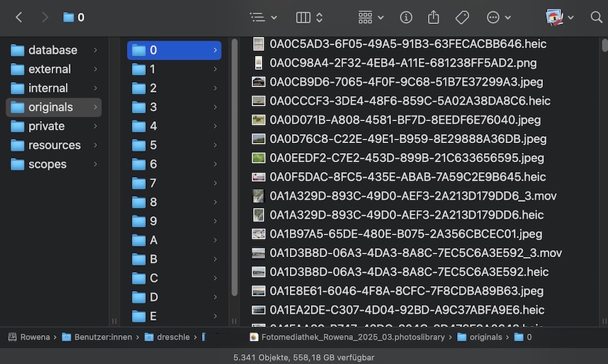
Task: Expand the database folder chevron
Action: 95,50
